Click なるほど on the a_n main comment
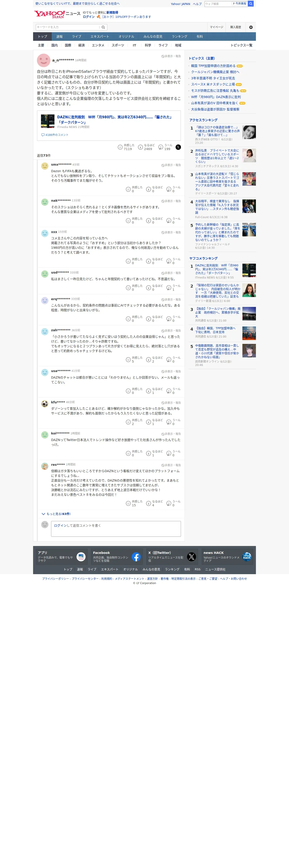Viewport: 289px width, 868px height. (146, 147)
